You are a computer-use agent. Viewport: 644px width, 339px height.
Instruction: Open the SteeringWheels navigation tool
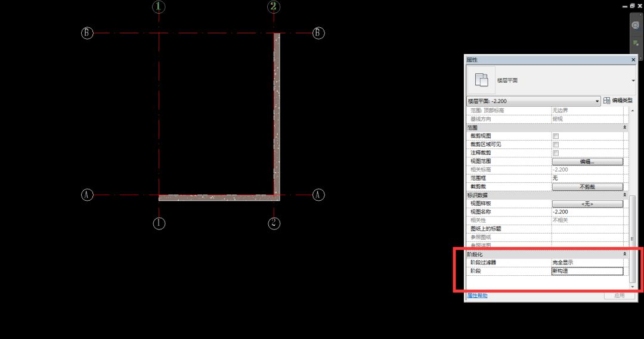(x=636, y=26)
